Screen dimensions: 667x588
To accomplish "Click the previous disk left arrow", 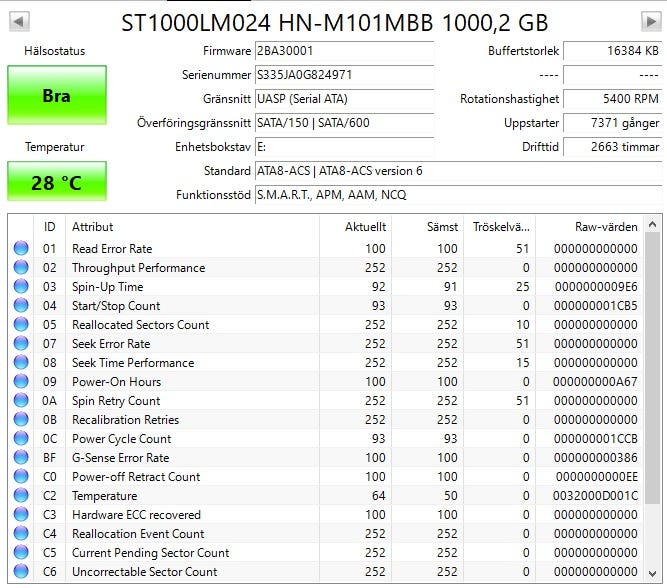I will 19,21.
